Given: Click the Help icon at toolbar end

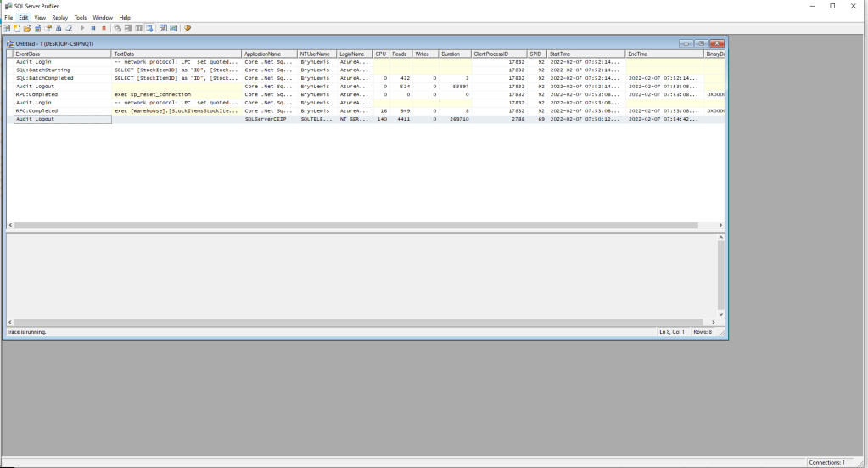Looking at the screenshot, I should 187,28.
